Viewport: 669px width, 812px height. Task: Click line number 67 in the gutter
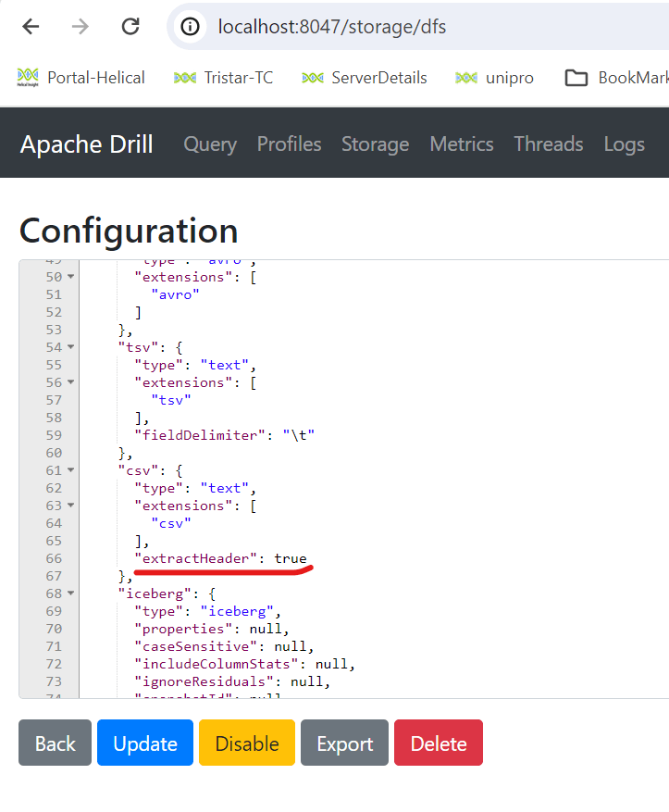(54, 577)
